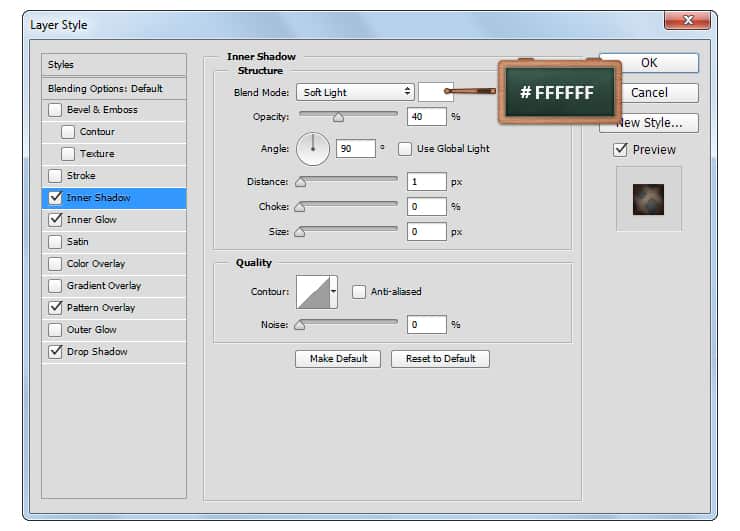Expand the Contour picker dropdown arrow
This screenshot has height=531, width=740.
pyautogui.click(x=333, y=292)
